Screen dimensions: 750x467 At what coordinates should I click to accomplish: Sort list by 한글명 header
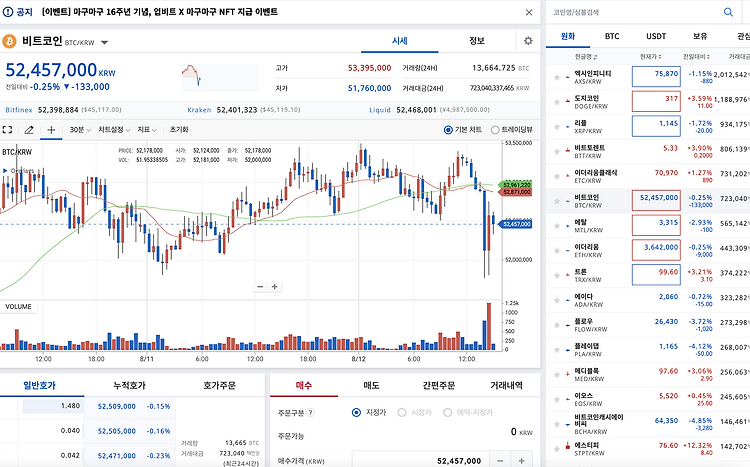pos(586,57)
